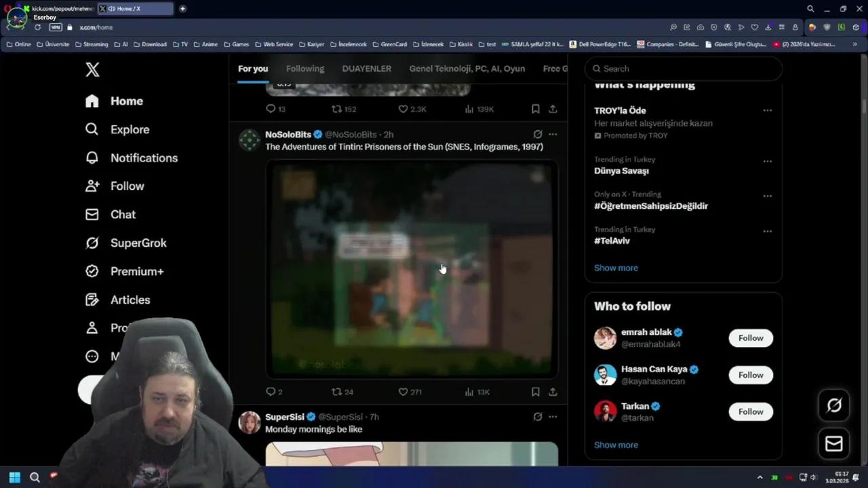The width and height of the screenshot is (868, 488).
Task: Open the #TelAviv trending topic
Action: click(x=612, y=241)
